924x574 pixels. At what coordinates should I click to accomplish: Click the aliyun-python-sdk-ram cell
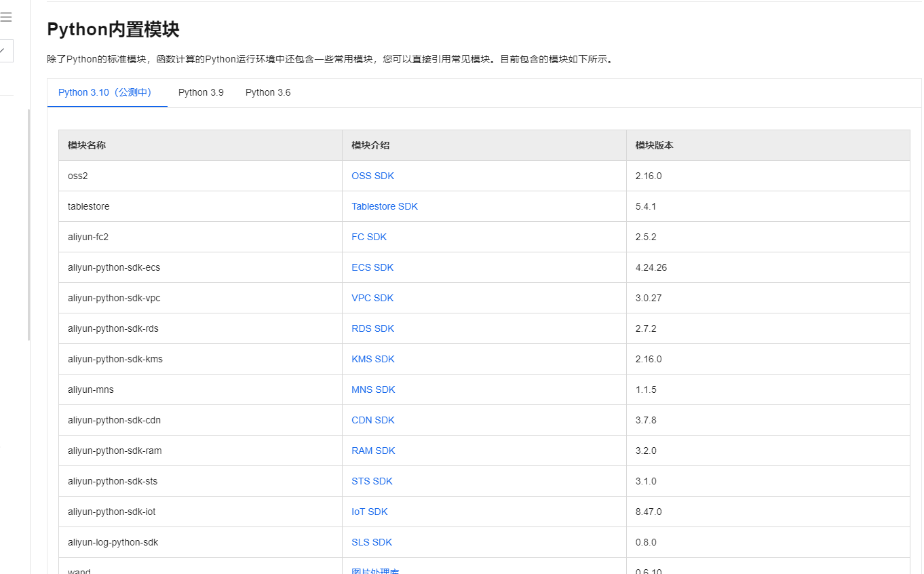(x=201, y=451)
